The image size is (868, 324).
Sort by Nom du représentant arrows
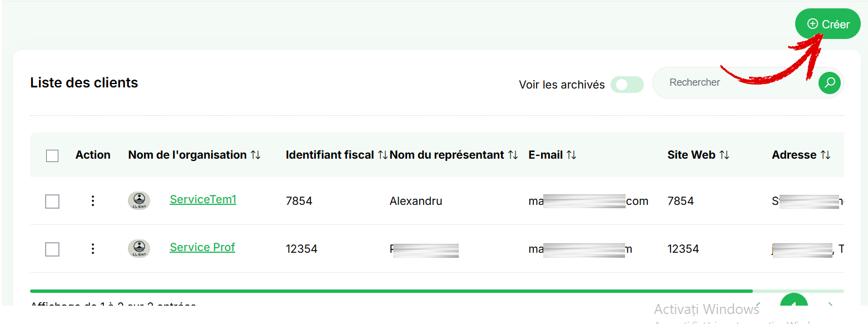(x=513, y=155)
